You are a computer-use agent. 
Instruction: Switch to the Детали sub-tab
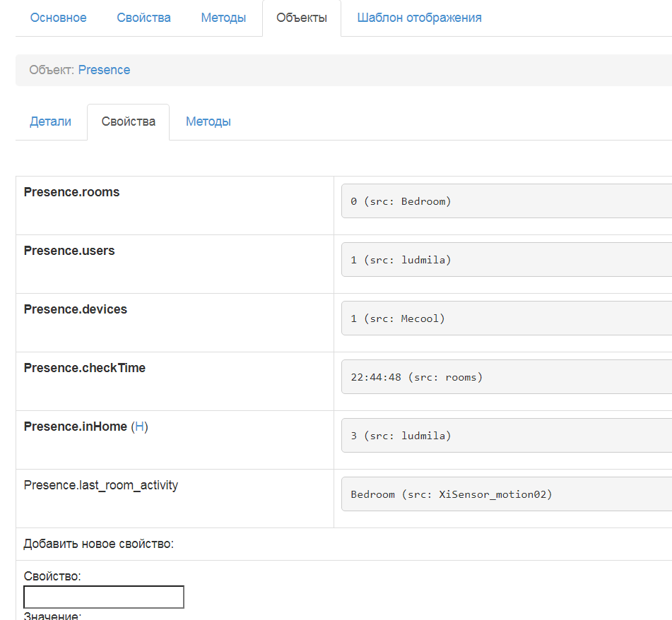(50, 121)
